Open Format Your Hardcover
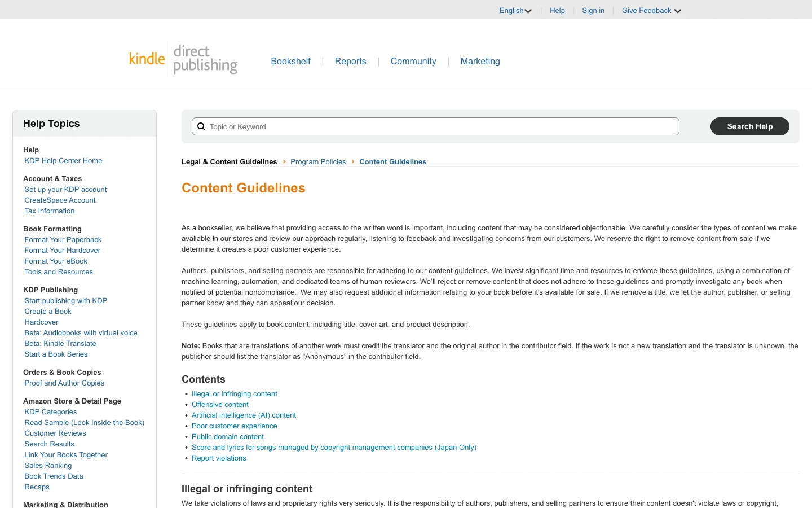The height and width of the screenshot is (508, 812). [63, 251]
